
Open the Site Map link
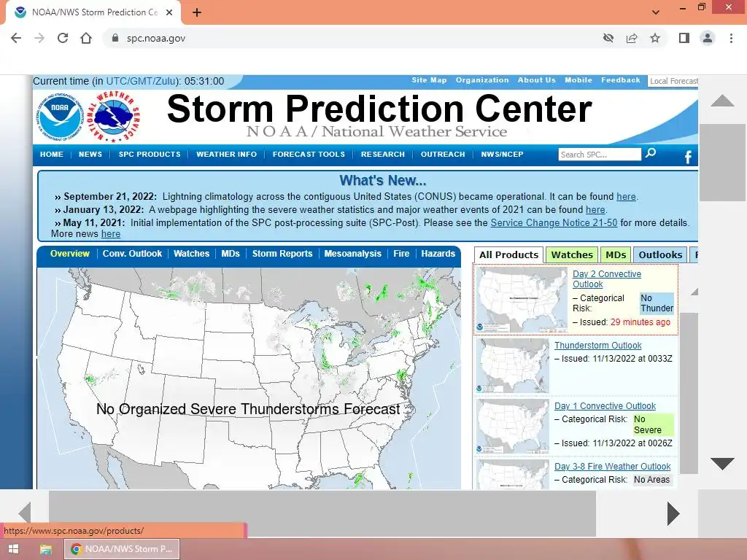tap(429, 80)
